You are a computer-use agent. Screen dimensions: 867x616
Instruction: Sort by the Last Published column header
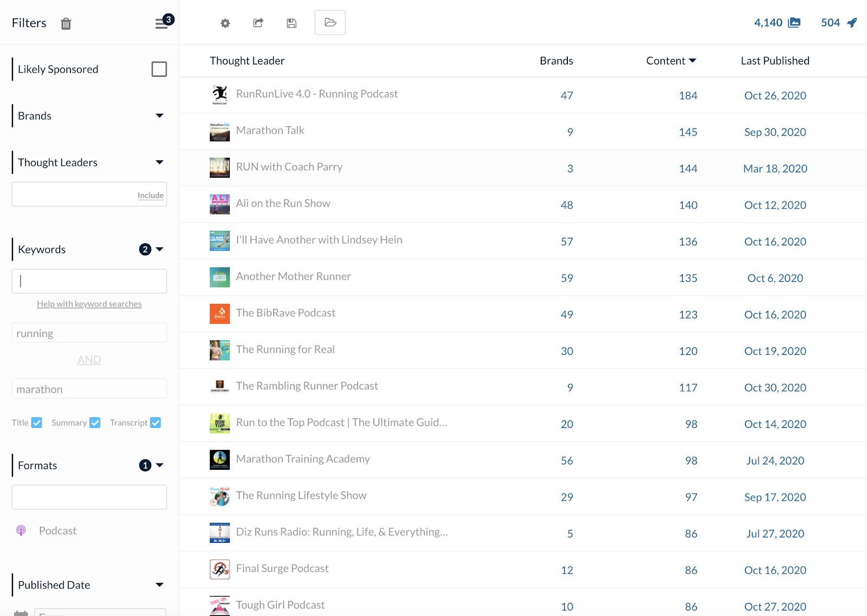[x=775, y=61]
